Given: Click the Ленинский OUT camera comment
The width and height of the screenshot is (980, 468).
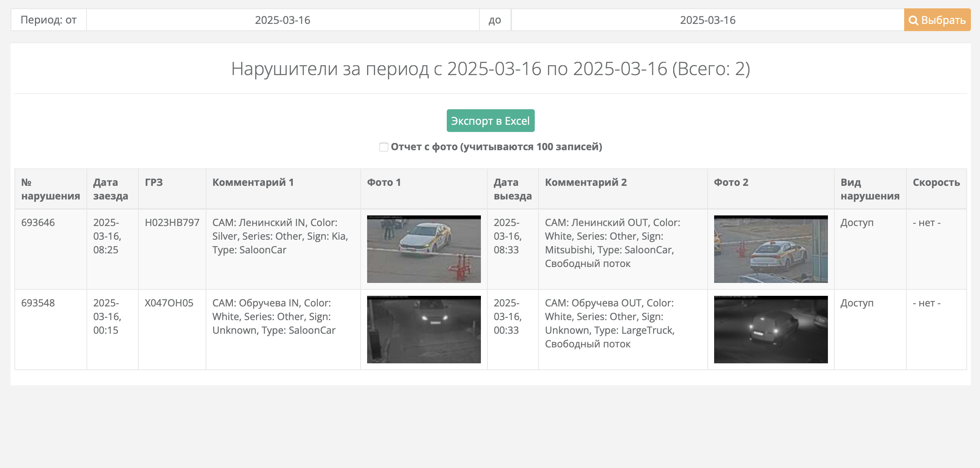Looking at the screenshot, I should [x=612, y=243].
